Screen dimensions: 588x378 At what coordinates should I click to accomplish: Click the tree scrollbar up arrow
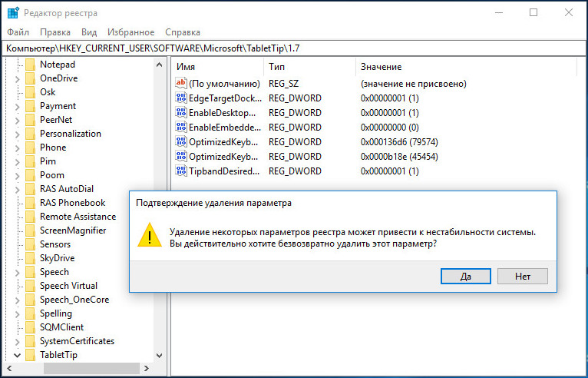(159, 65)
